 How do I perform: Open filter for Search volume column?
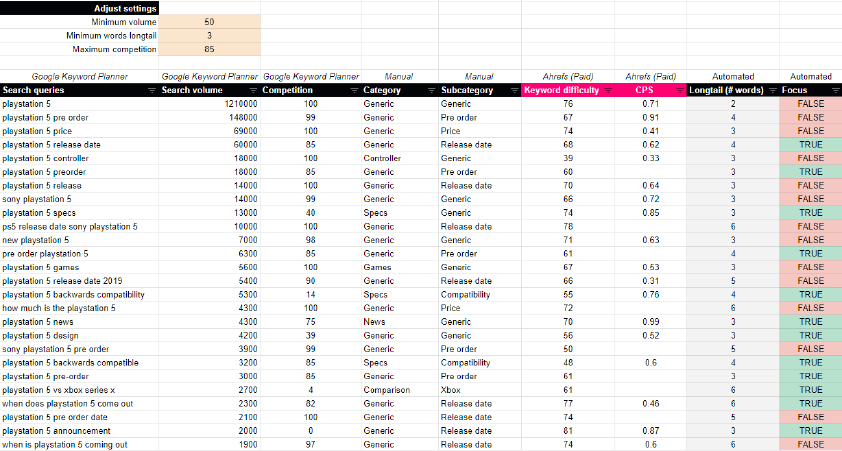click(x=253, y=90)
